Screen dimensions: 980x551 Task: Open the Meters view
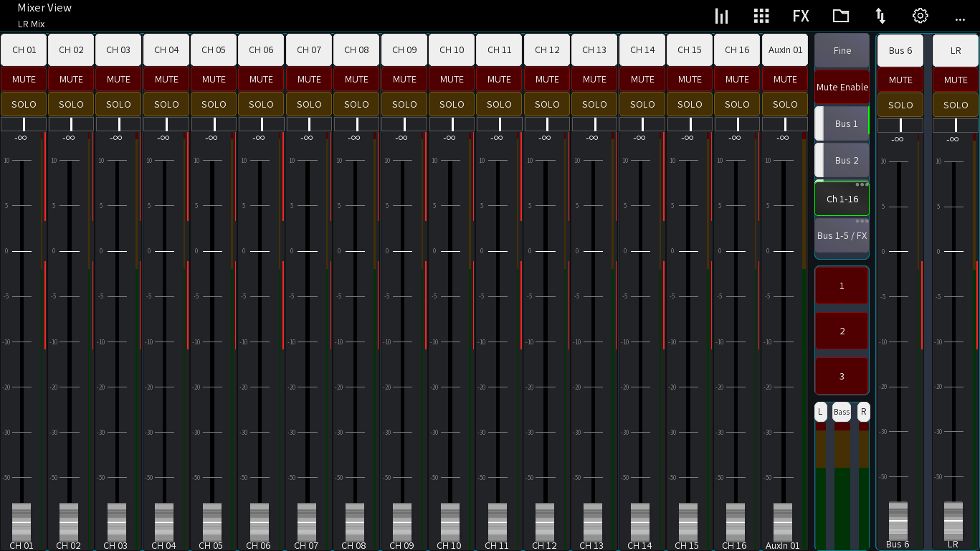pos(721,15)
